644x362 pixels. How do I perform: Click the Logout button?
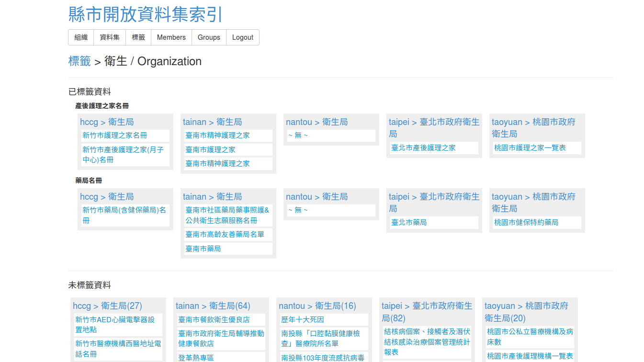pyautogui.click(x=242, y=37)
